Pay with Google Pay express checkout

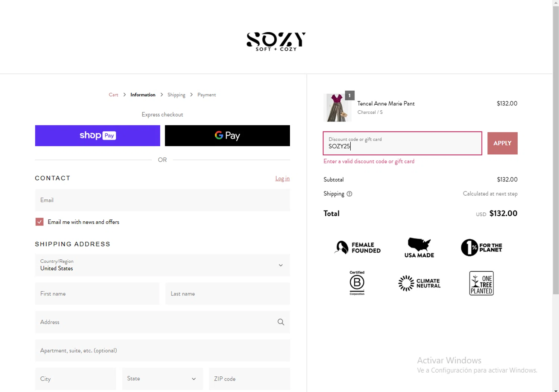pyautogui.click(x=227, y=136)
